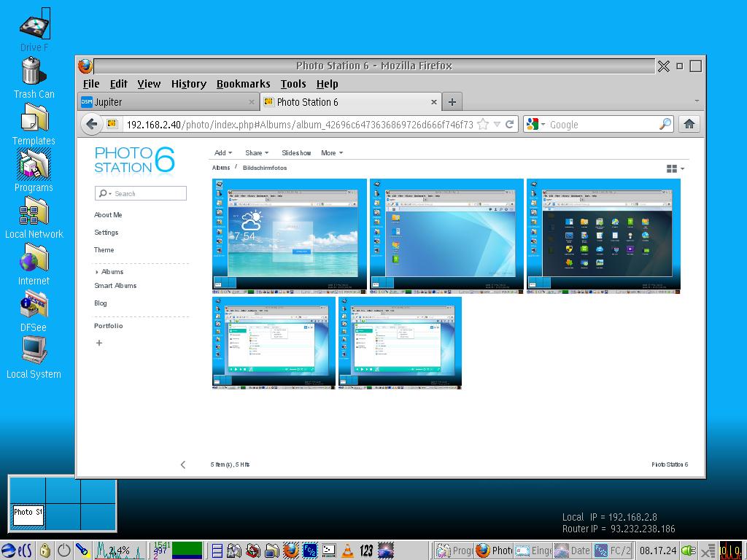Start the Slideshow
Image resolution: width=747 pixels, height=560 pixels.
(x=296, y=153)
